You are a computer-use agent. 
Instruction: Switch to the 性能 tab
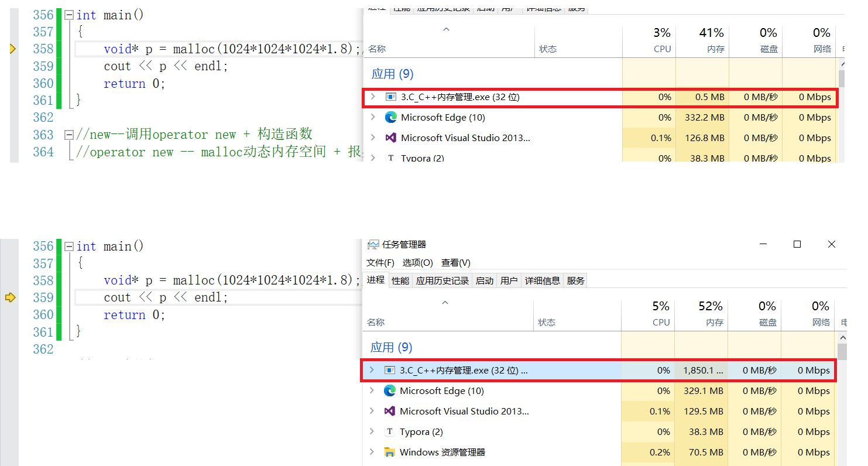coord(400,280)
